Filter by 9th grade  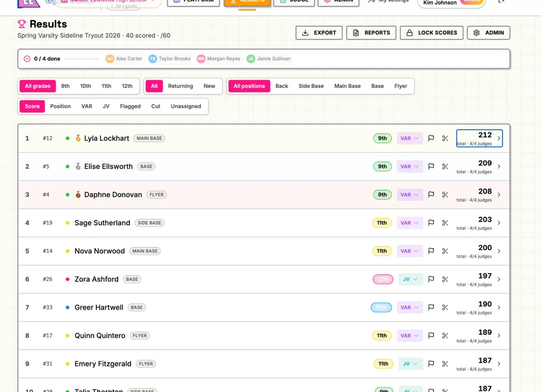click(65, 86)
